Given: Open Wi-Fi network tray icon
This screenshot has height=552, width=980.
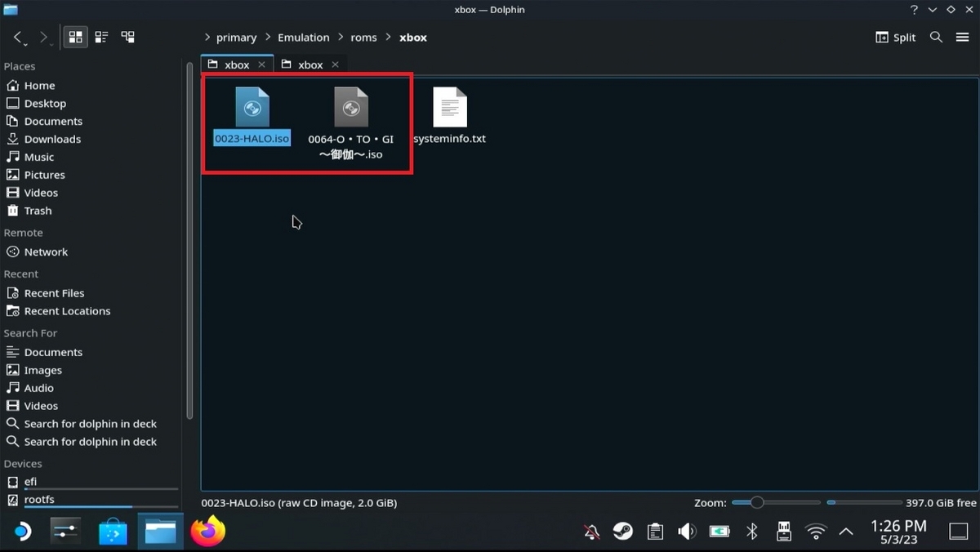Looking at the screenshot, I should [816, 532].
